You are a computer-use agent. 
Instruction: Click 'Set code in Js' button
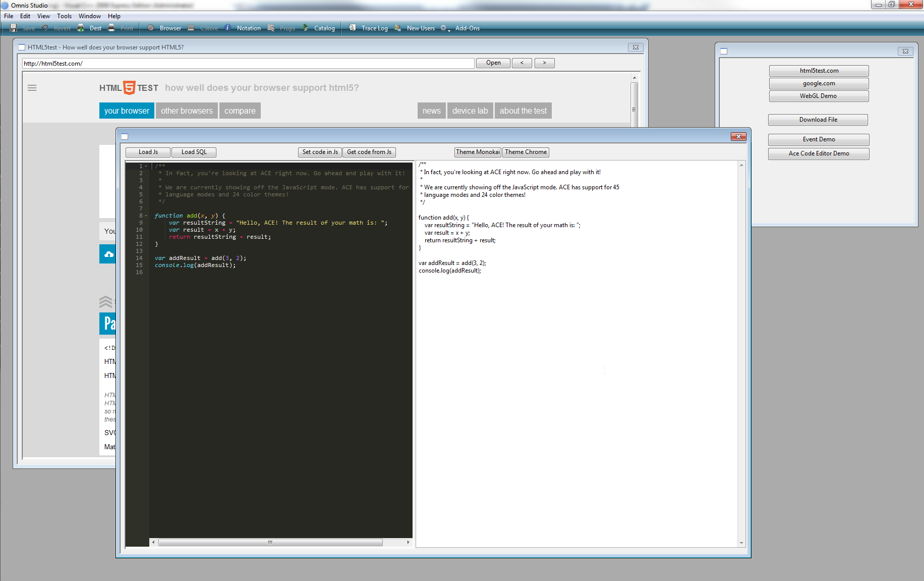point(320,152)
